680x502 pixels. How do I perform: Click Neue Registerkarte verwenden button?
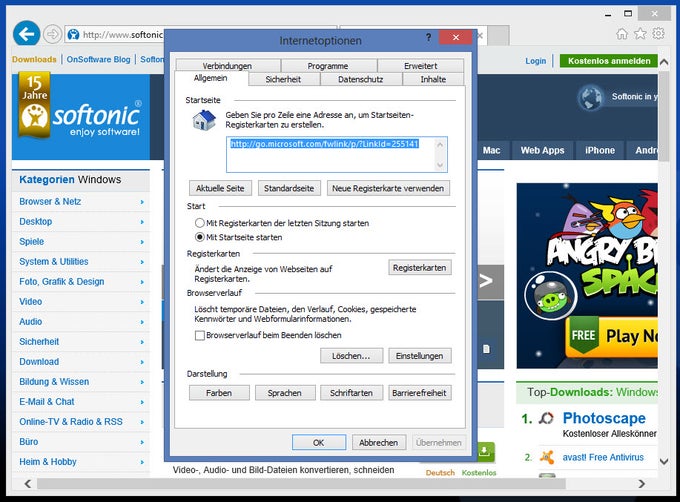388,189
